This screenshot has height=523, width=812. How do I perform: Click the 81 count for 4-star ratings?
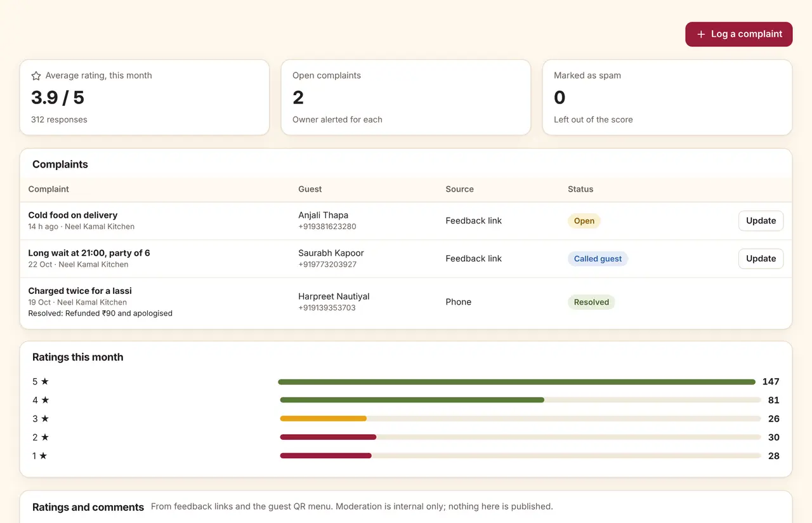coord(773,401)
